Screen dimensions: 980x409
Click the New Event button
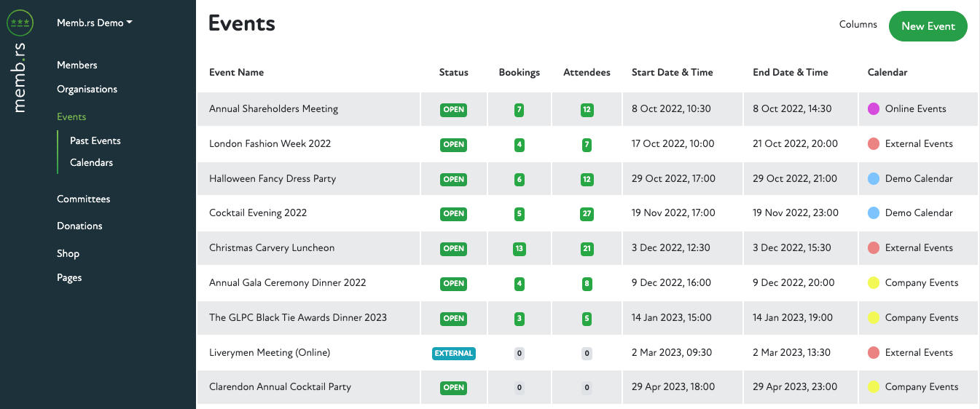tap(928, 26)
